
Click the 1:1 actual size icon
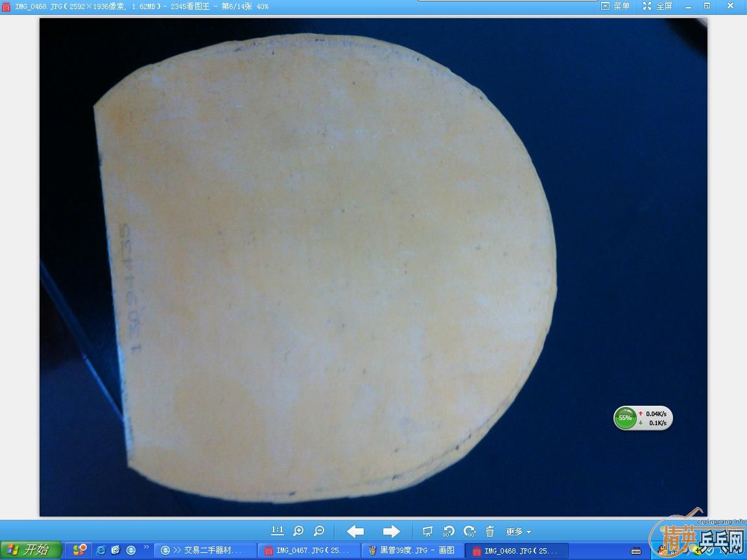[277, 531]
